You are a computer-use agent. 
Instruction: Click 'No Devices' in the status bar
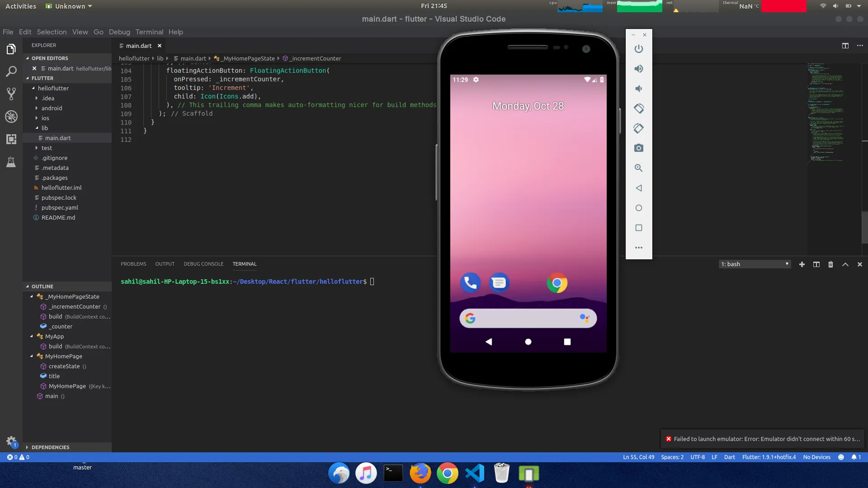(816, 457)
